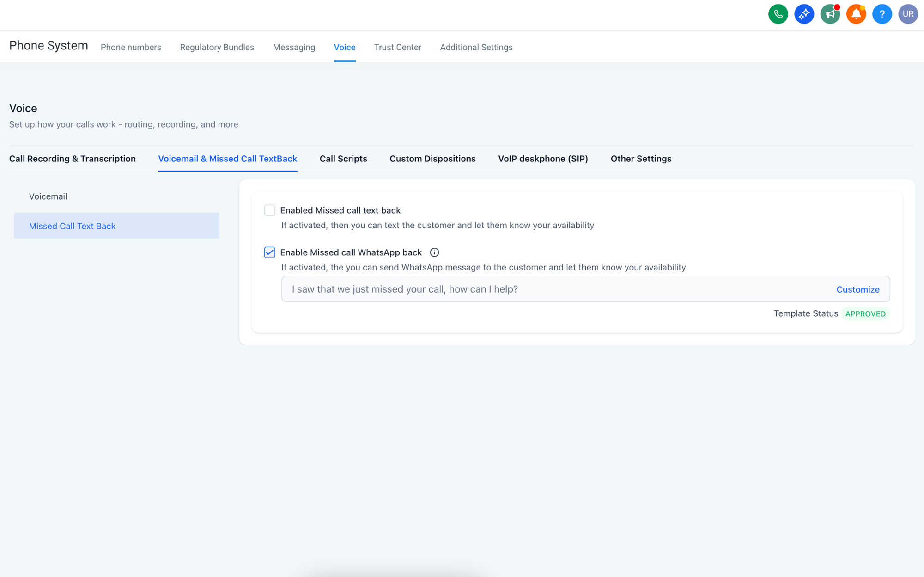Switch to Call Recording & Transcription tab
The image size is (924, 577).
tap(73, 159)
